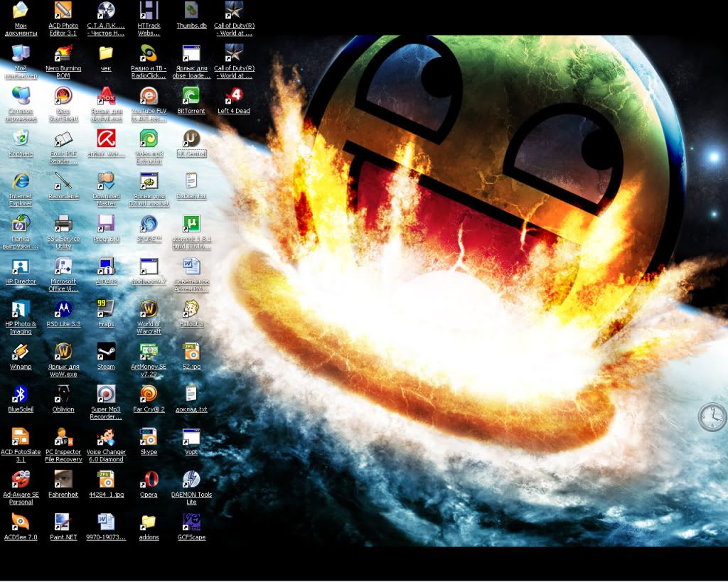Viewport: 728px width, 582px height.
Task: Select the YouTube FLV to AVI icon
Action: 149,96
